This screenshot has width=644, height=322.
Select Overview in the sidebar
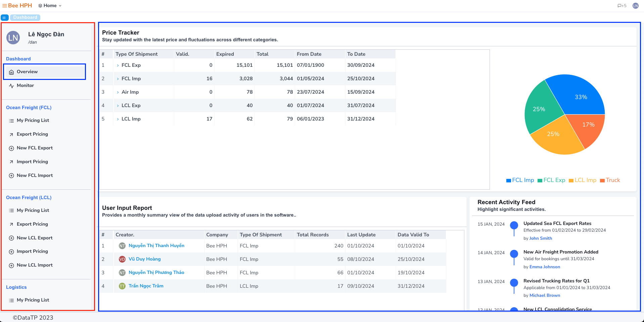point(27,72)
